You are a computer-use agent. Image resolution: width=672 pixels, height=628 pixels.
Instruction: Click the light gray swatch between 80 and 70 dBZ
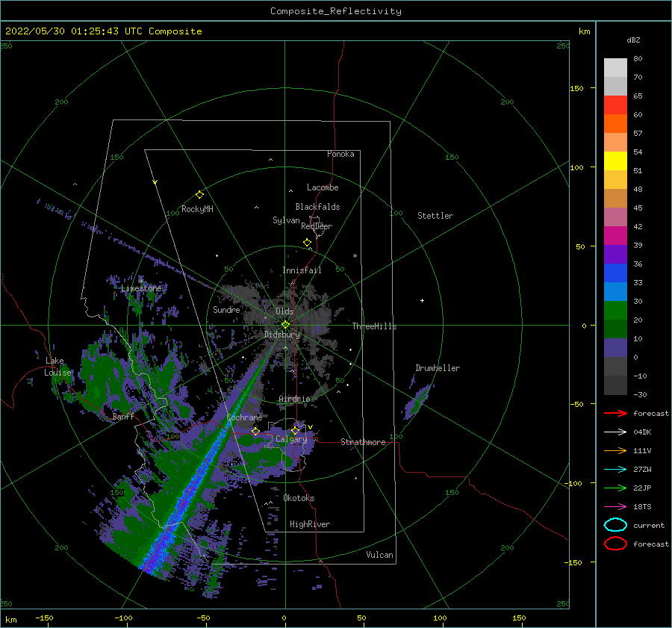click(615, 68)
